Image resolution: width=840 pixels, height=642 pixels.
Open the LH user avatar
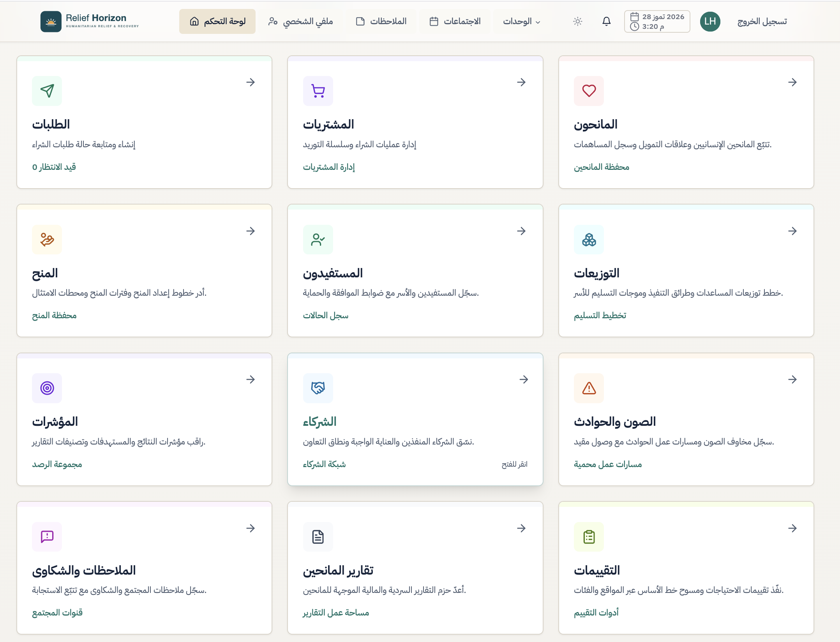click(710, 21)
